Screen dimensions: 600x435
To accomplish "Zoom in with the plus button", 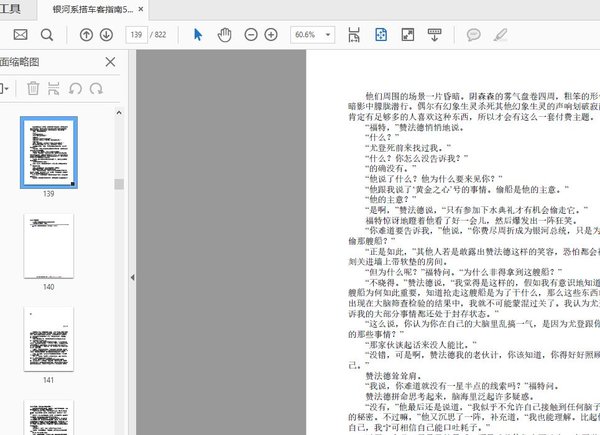I will point(271,35).
